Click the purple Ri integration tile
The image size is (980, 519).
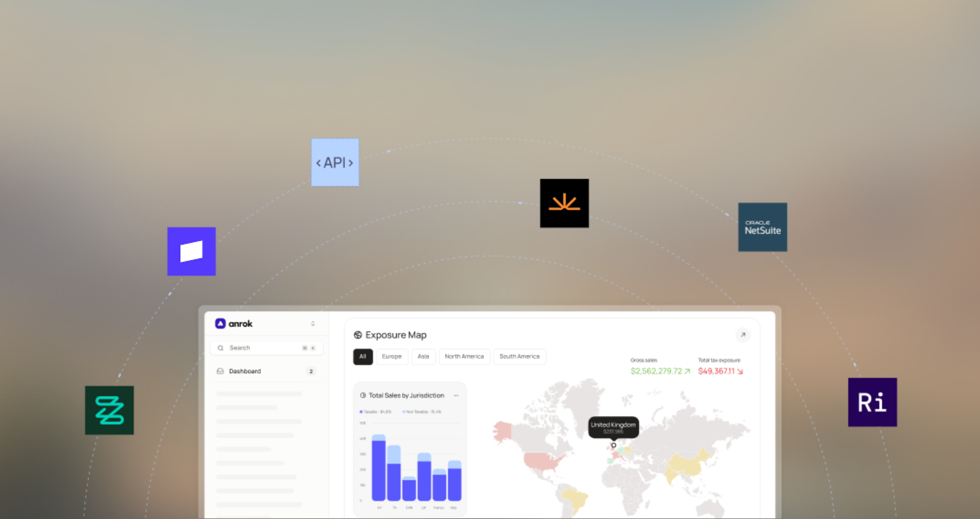coord(872,402)
